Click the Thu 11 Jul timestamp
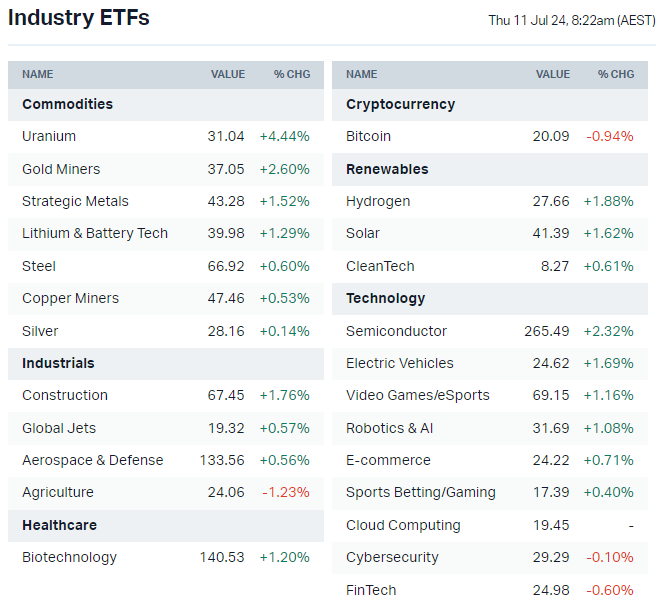Viewport: 662px width, 606px height. [x=571, y=20]
